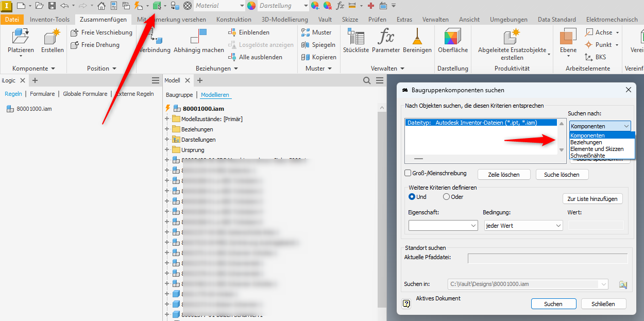644x321 pixels.
Task: Open the Bedingung jeder Wert dropdown
Action: click(x=523, y=226)
